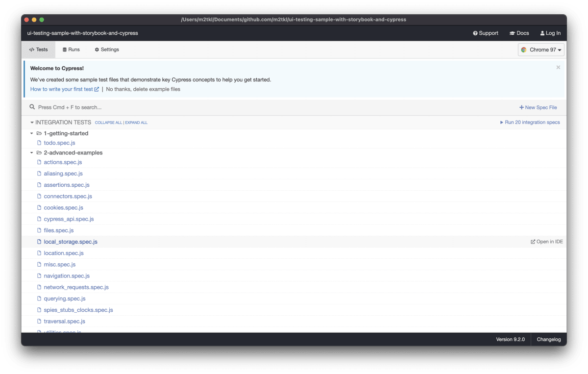Open cookies.spec.js
The image size is (588, 374).
click(64, 208)
